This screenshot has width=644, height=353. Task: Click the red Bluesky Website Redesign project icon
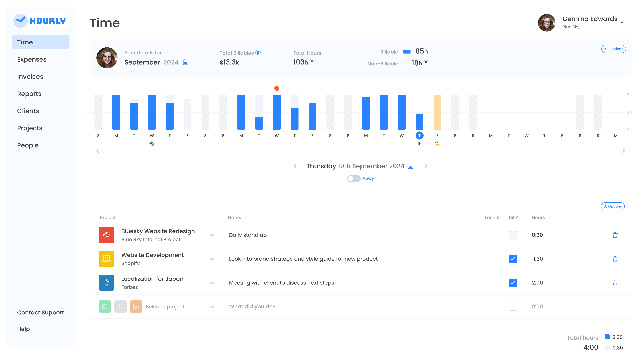click(x=106, y=235)
